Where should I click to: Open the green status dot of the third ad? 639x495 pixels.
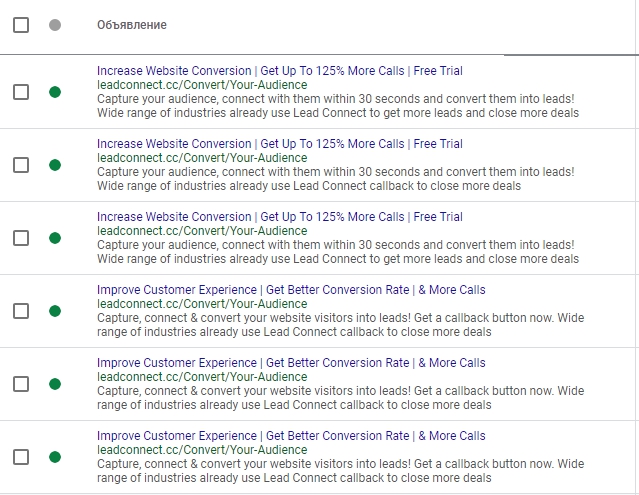tap(55, 238)
